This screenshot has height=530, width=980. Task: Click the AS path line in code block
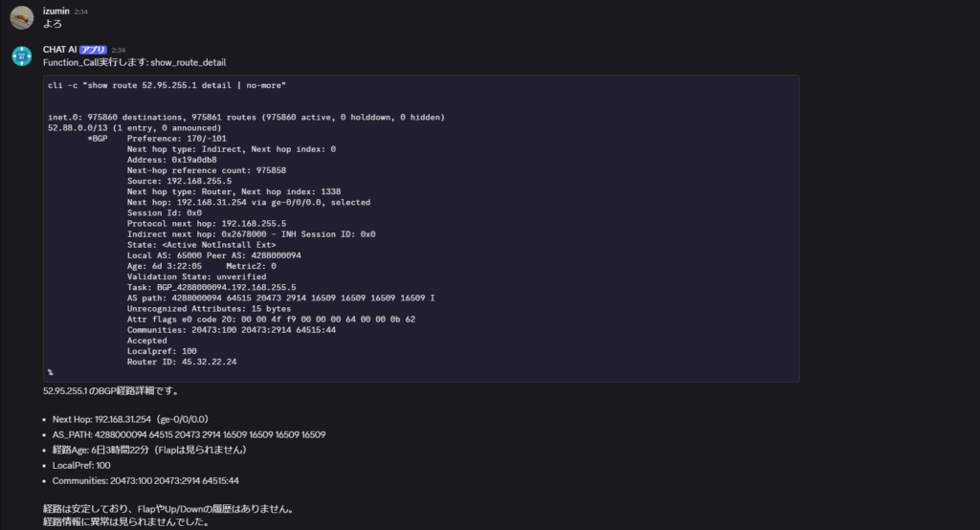tap(280, 298)
